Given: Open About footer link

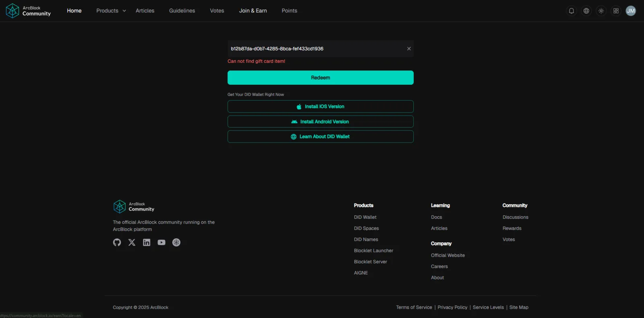Looking at the screenshot, I should point(437,278).
